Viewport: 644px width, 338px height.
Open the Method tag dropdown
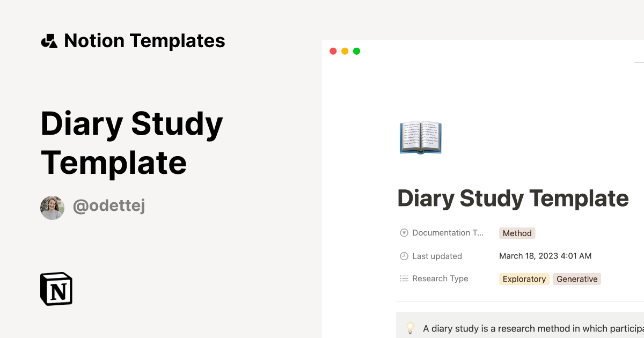[517, 233]
